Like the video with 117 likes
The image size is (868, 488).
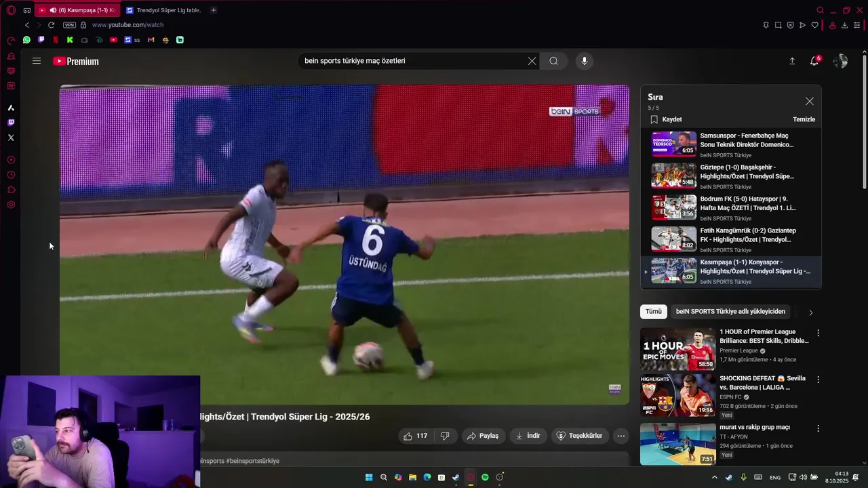click(416, 436)
